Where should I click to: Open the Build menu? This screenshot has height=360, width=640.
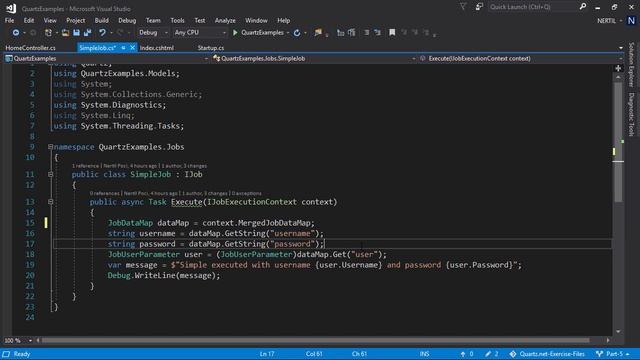(102, 20)
